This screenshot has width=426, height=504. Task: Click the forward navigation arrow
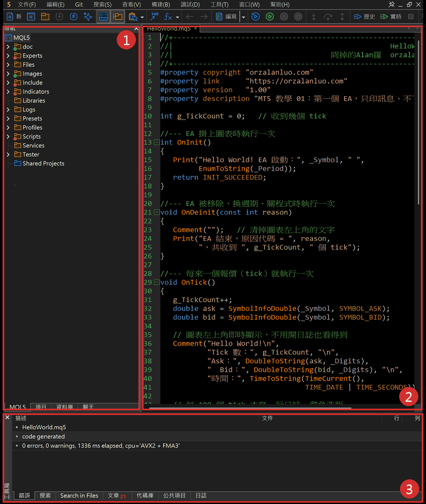[x=204, y=17]
